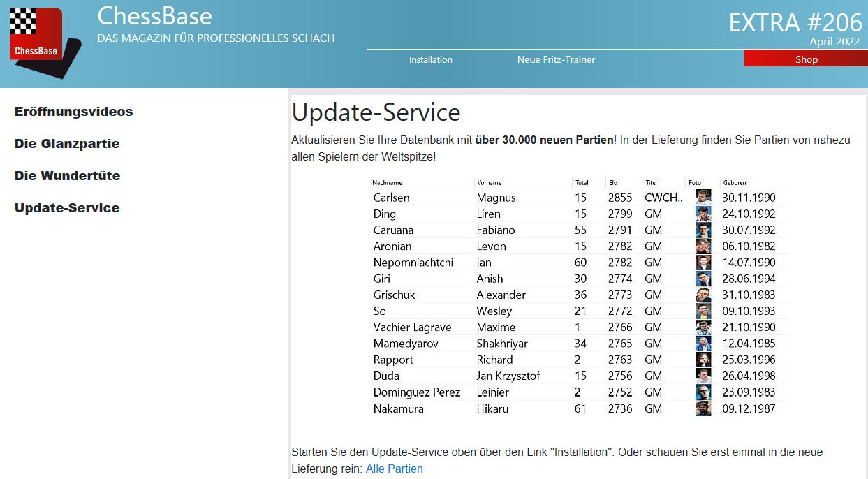
Task: Click the ChessBase title text in header
Action: pos(154,15)
